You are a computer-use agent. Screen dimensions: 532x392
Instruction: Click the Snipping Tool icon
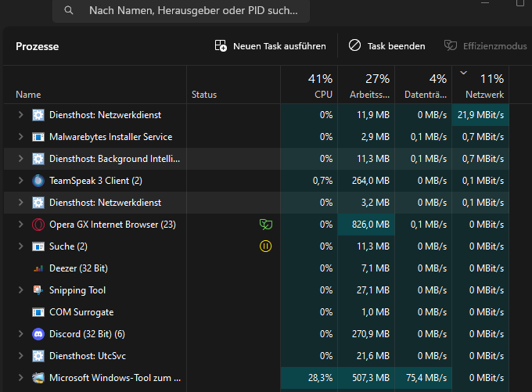[38, 290]
